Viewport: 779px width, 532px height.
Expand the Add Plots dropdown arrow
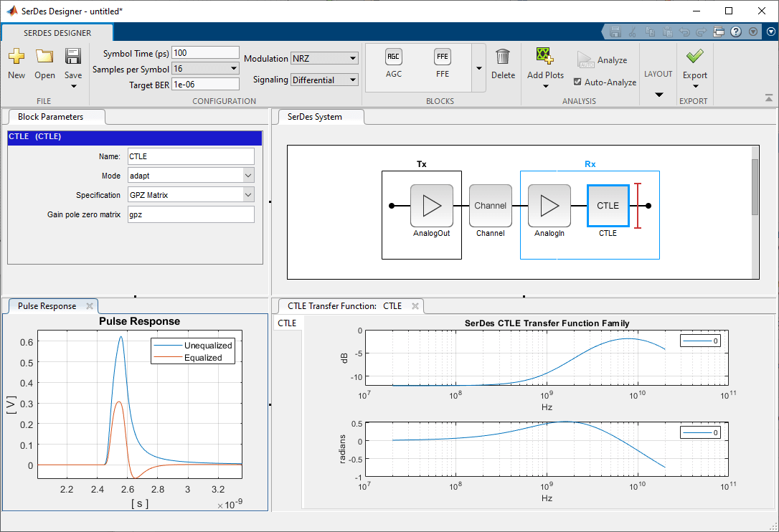(x=545, y=87)
